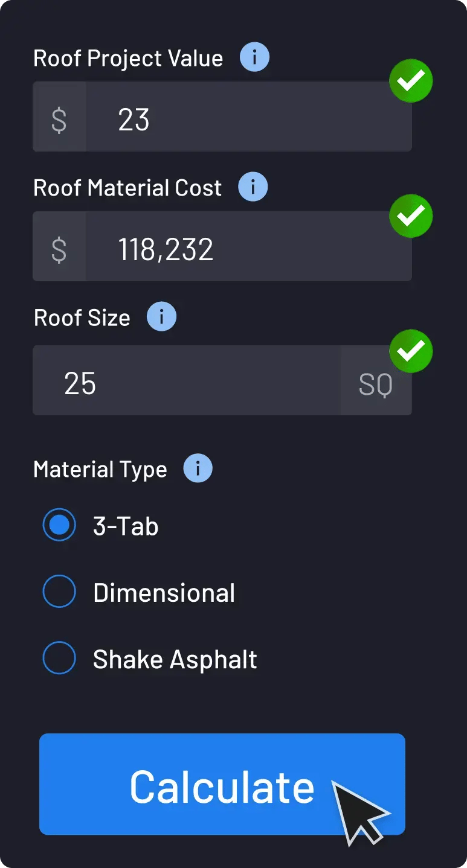Open the Roof Size info tooltip icon
467x868 pixels.
[161, 318]
